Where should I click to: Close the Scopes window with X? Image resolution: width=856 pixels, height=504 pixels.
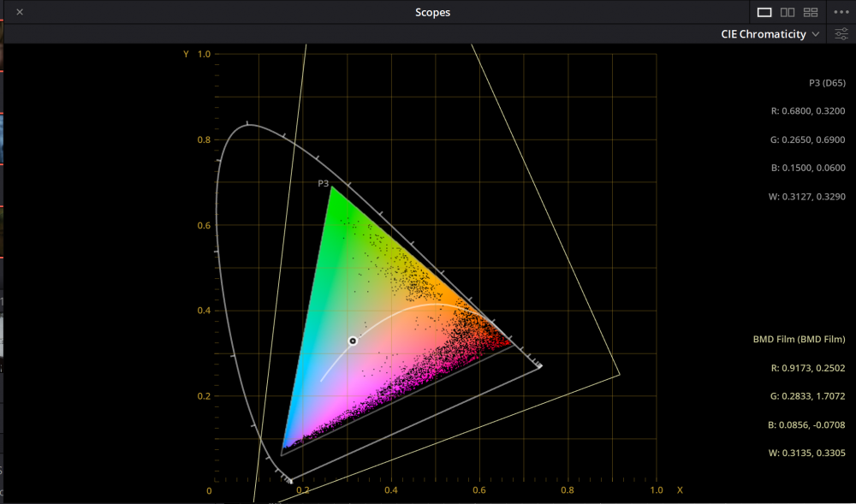20,12
